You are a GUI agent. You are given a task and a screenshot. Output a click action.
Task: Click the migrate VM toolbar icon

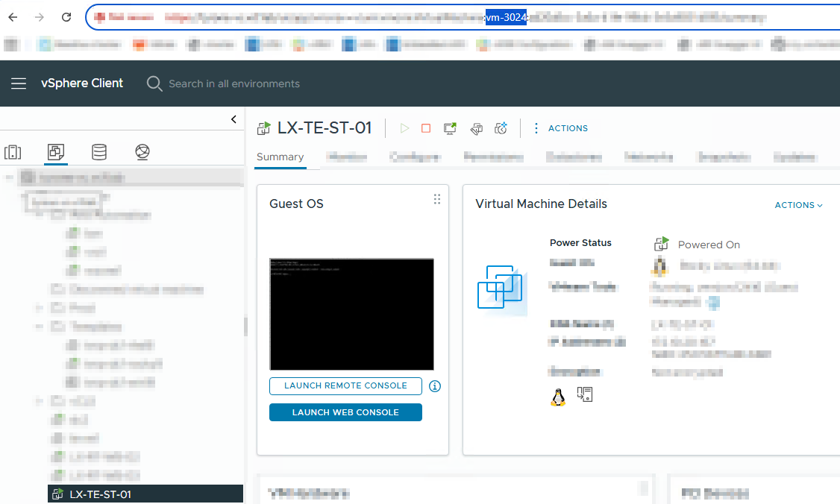pyautogui.click(x=476, y=128)
